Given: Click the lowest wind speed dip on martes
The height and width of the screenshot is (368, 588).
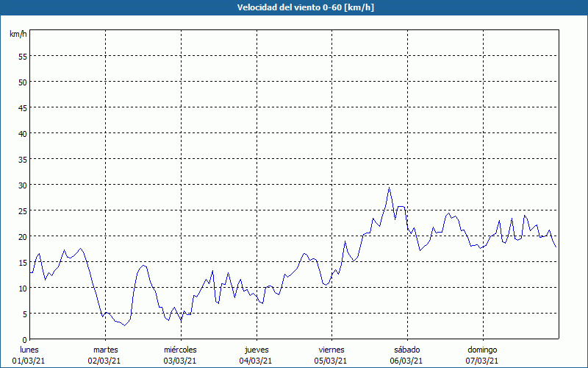Looking at the screenshot, I should (125, 325).
